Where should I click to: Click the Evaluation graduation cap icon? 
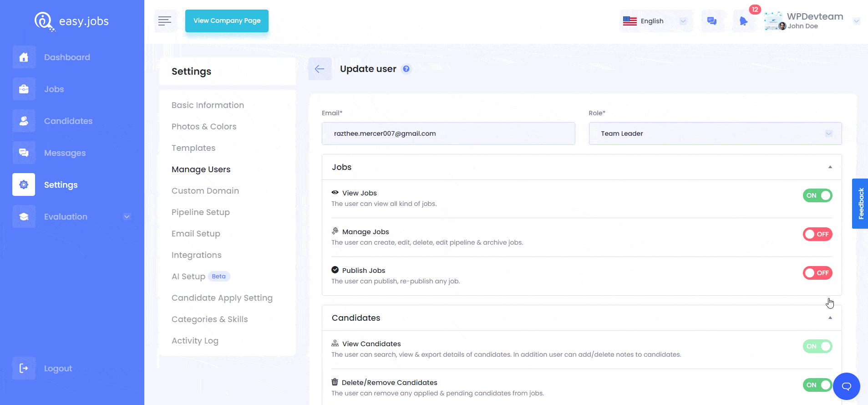[24, 216]
